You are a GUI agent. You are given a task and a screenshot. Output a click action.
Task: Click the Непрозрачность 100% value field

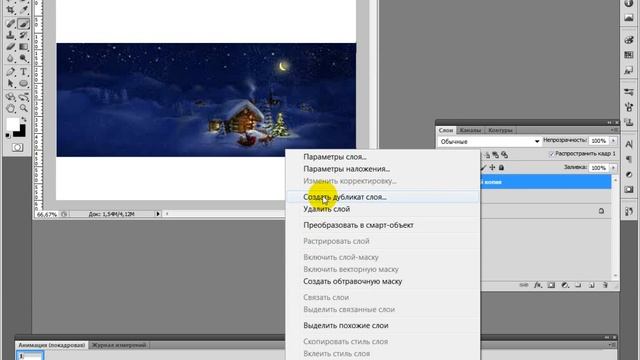coord(598,141)
